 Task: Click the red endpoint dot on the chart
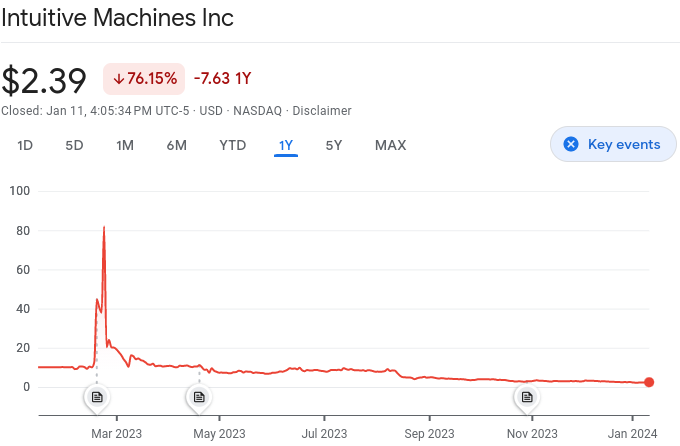pyautogui.click(x=649, y=382)
